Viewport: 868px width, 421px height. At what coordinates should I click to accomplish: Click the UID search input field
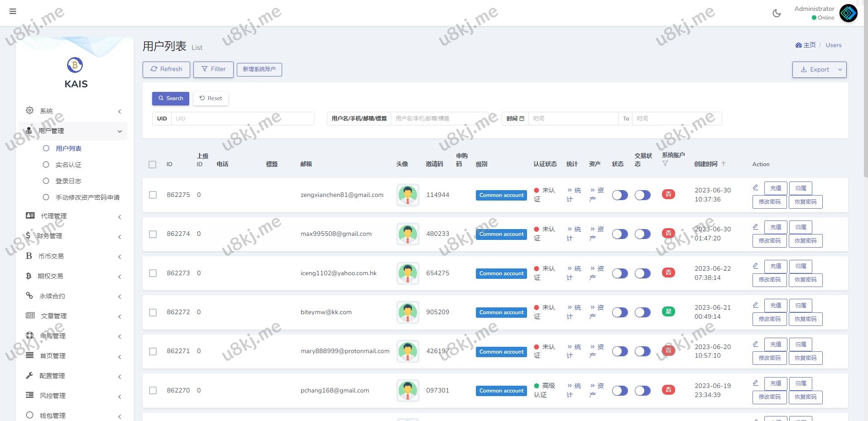click(242, 119)
